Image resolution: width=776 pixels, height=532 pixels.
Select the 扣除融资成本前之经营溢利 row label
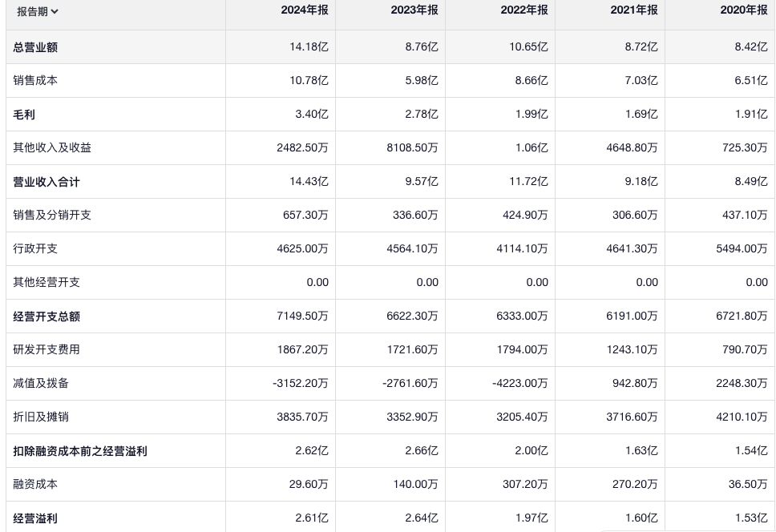(x=80, y=451)
